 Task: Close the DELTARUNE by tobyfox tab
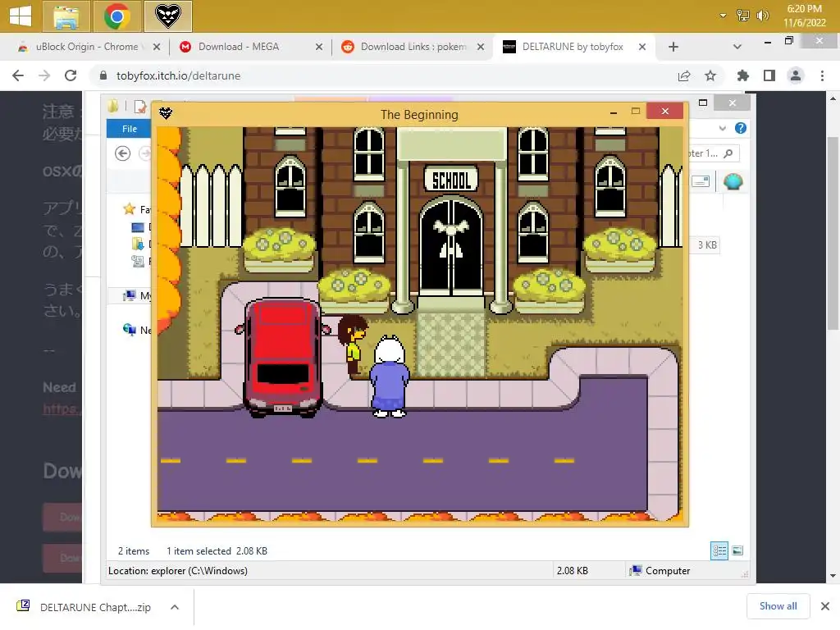641,47
